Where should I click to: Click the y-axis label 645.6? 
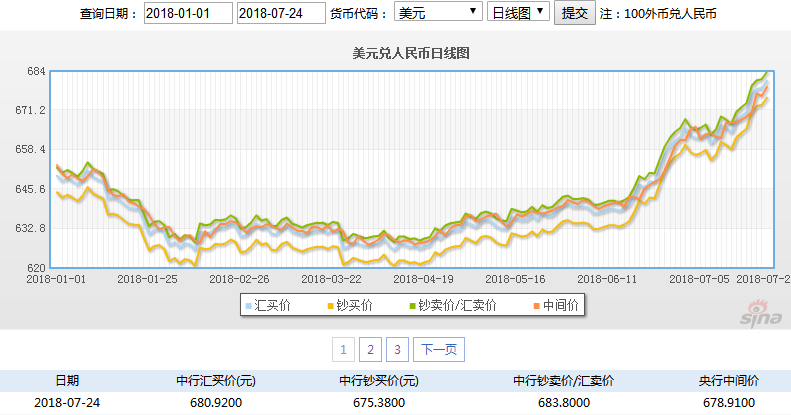31,189
